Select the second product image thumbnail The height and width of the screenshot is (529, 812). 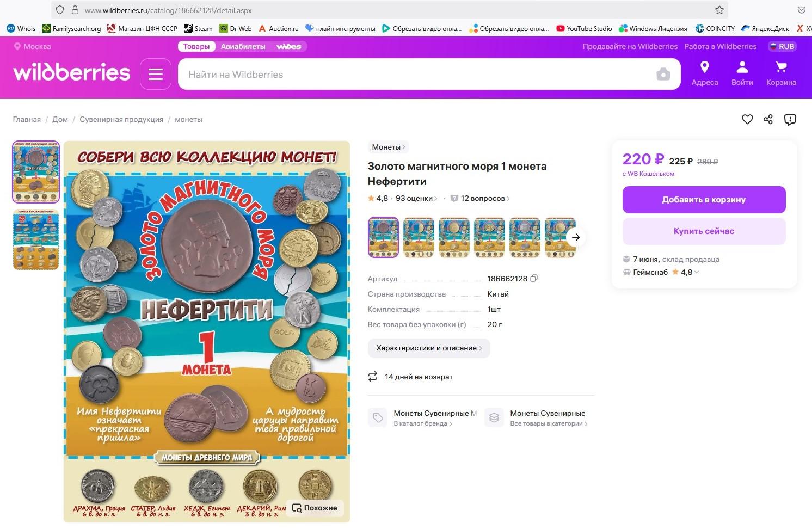35,239
